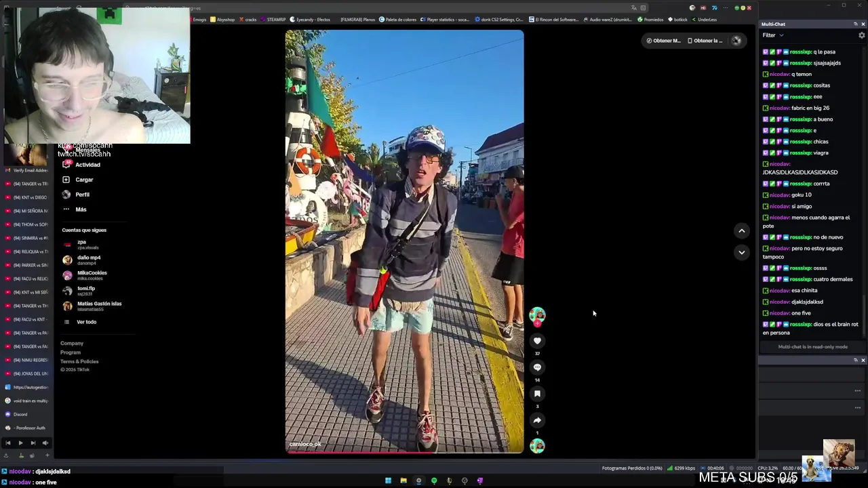The height and width of the screenshot is (488, 868).
Task: Select MI SEÑORA tab in sidebar
Action: click(26, 211)
